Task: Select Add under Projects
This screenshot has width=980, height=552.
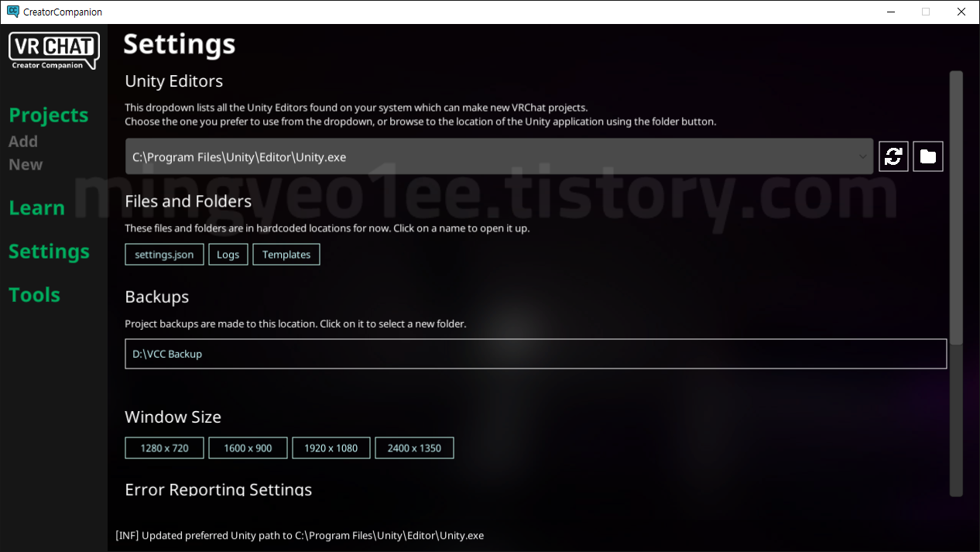Action: point(23,141)
